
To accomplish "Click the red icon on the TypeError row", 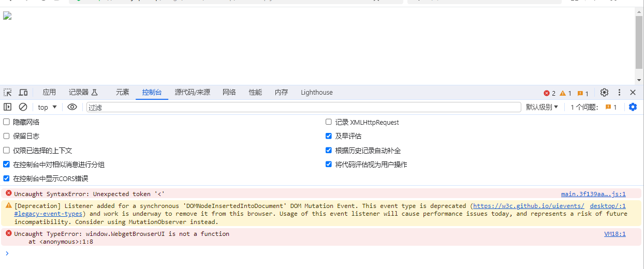I will tap(8, 233).
